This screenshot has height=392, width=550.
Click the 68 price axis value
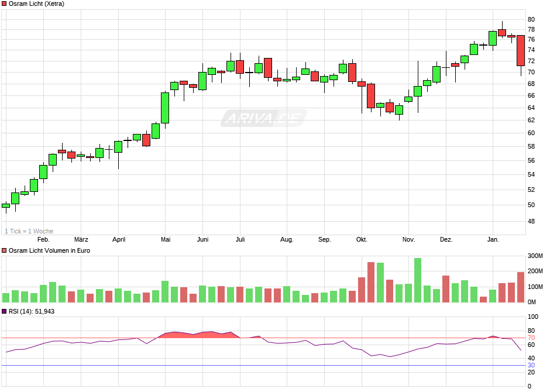tap(531, 84)
